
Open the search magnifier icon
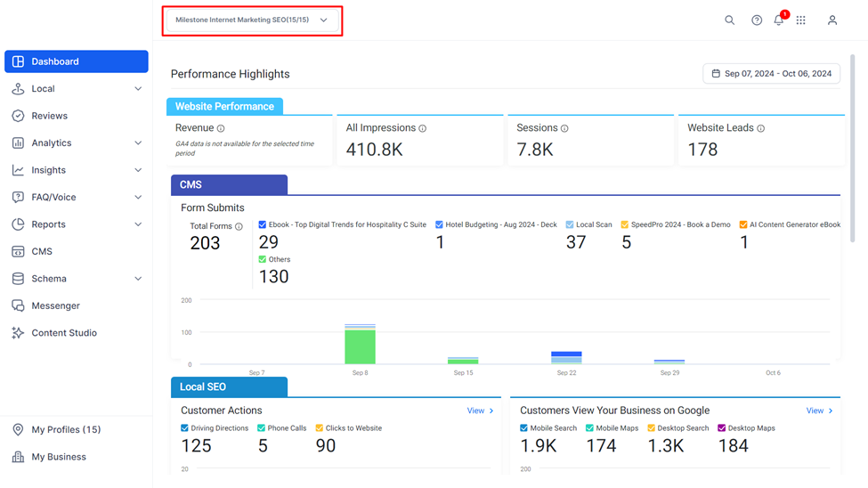[730, 20]
